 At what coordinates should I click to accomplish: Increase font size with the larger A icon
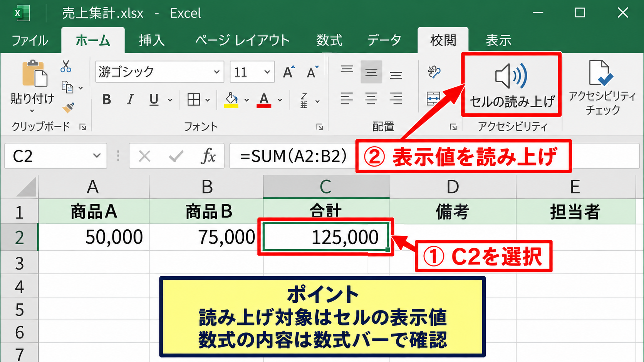coord(289,72)
